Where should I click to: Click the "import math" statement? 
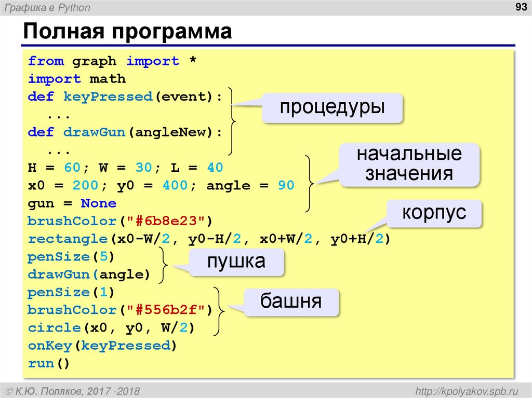tap(77, 78)
